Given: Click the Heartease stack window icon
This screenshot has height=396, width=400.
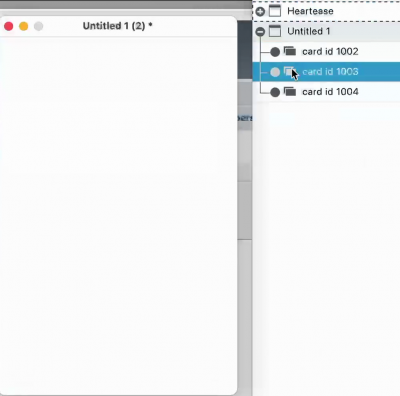Looking at the screenshot, I should pos(275,11).
